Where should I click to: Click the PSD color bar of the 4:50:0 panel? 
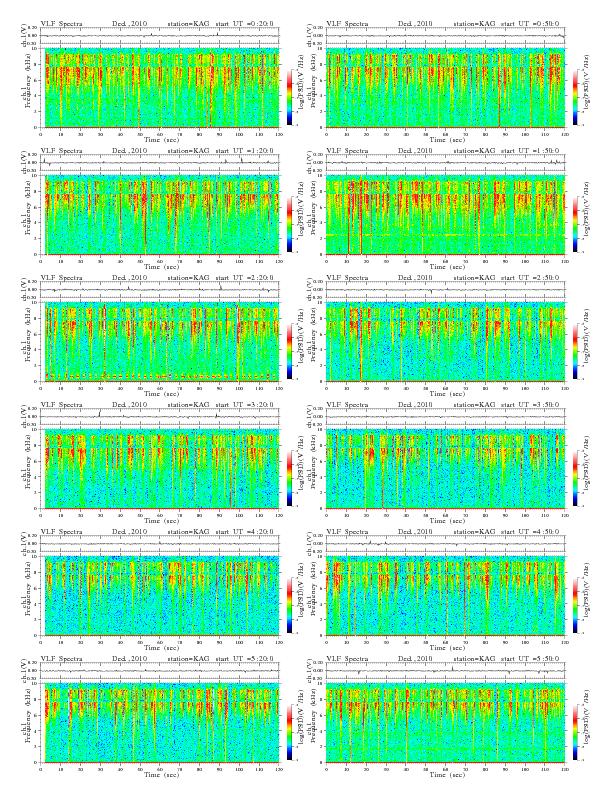575,605
